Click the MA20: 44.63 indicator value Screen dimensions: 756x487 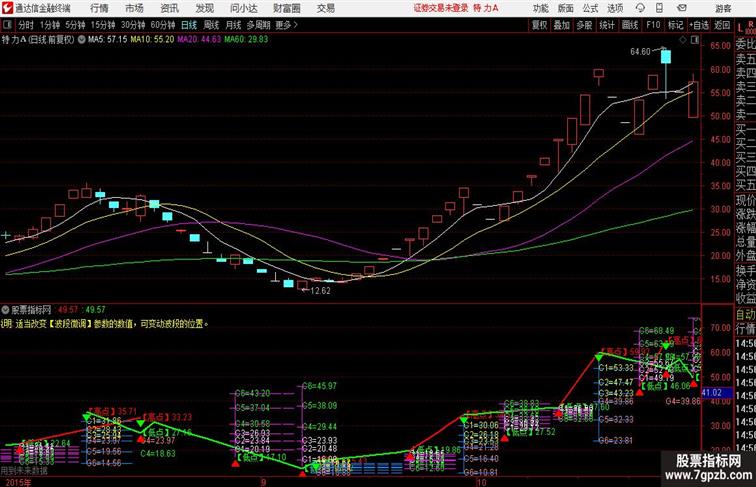pos(199,40)
